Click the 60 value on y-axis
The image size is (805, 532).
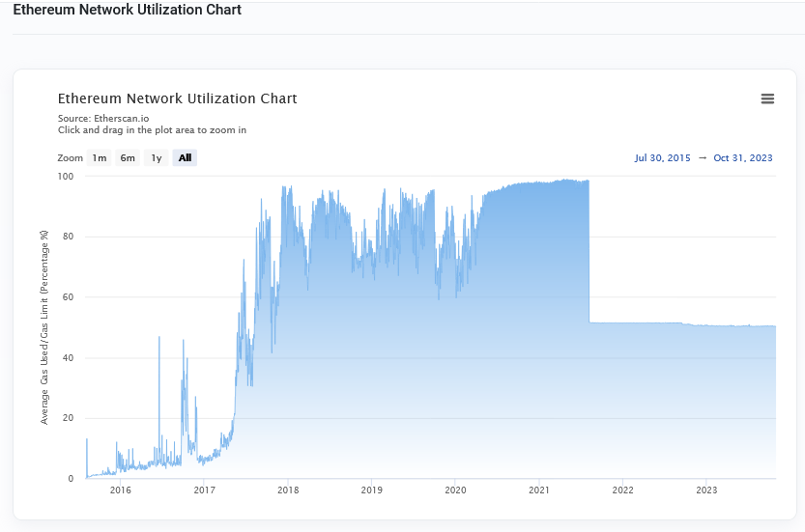(x=68, y=297)
